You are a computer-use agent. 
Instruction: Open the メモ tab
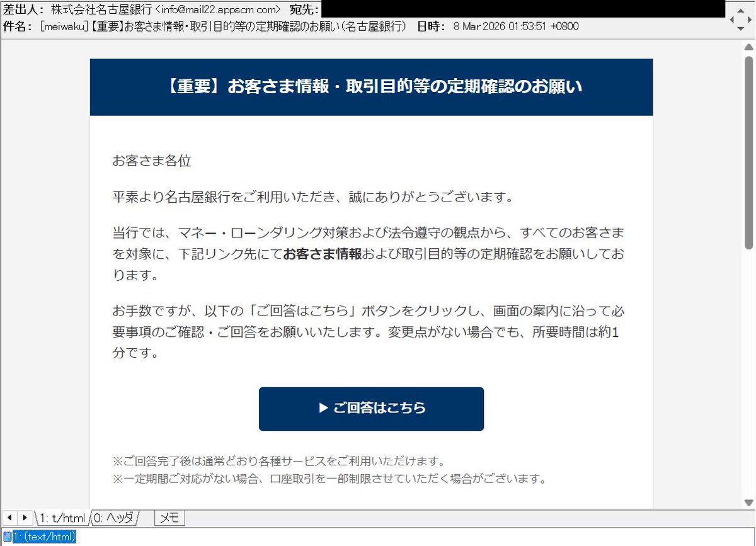point(169,518)
